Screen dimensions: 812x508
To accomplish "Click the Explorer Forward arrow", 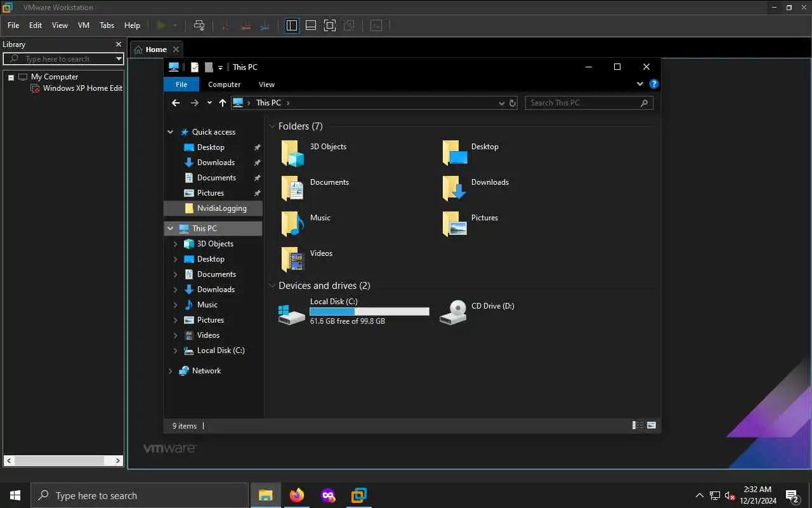I will (x=195, y=103).
